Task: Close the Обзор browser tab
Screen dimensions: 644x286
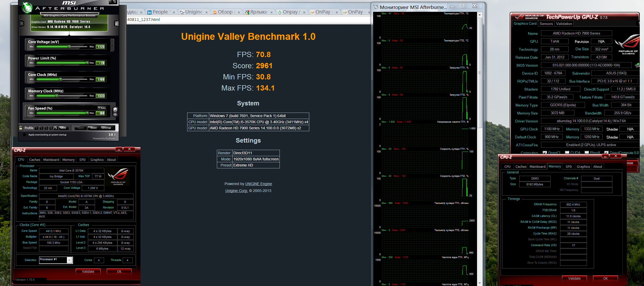Action: (239, 12)
